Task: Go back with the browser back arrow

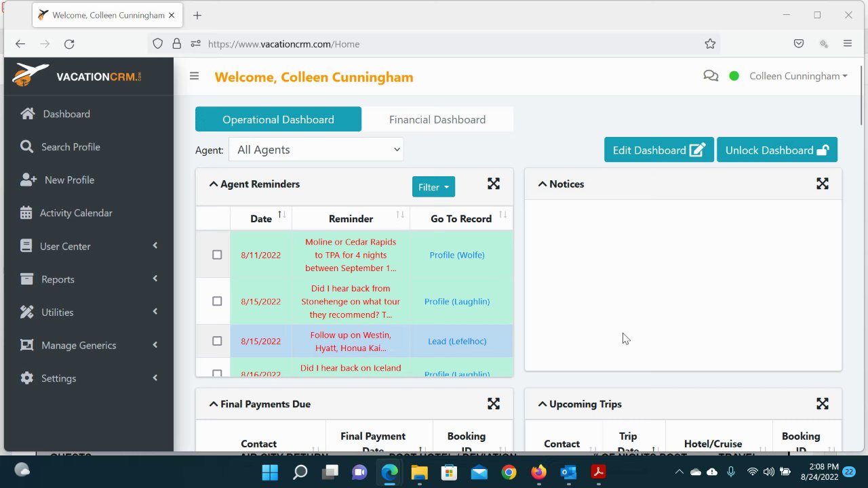Action: pos(20,44)
